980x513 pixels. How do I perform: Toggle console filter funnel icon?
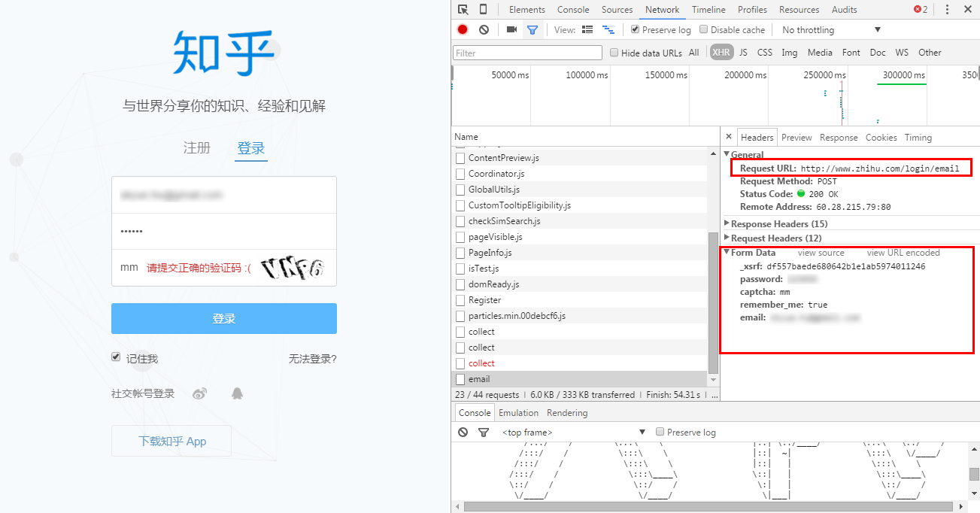click(484, 433)
